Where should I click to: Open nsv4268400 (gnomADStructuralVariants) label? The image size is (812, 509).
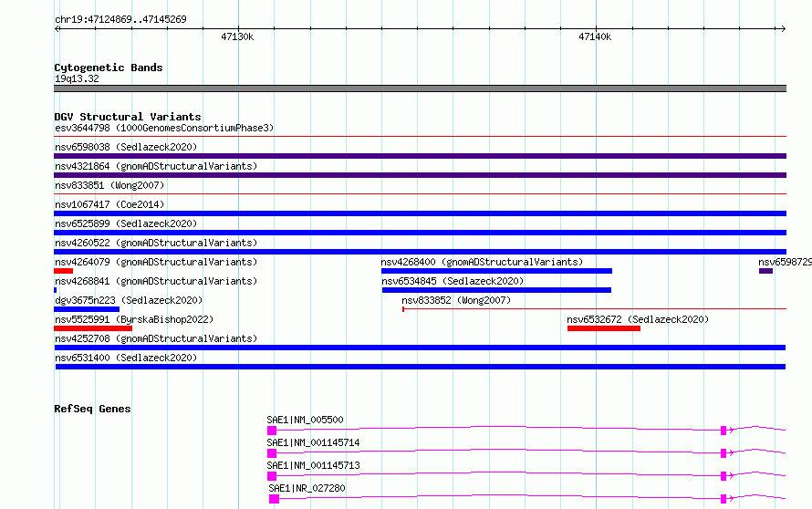pos(482,262)
